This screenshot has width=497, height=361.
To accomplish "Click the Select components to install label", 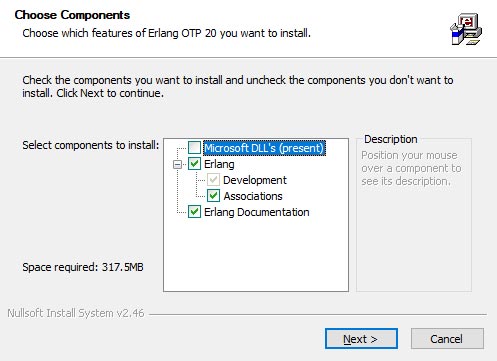I will pyautogui.click(x=91, y=145).
